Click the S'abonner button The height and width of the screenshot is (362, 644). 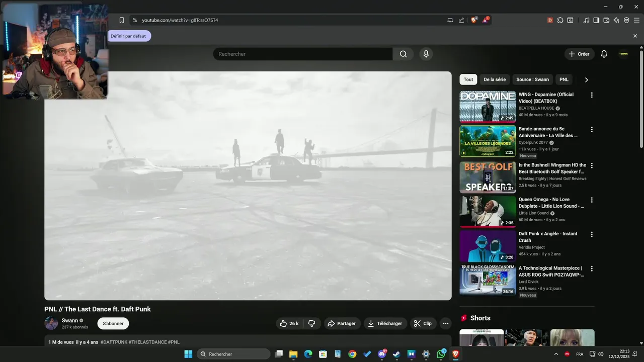click(x=113, y=323)
